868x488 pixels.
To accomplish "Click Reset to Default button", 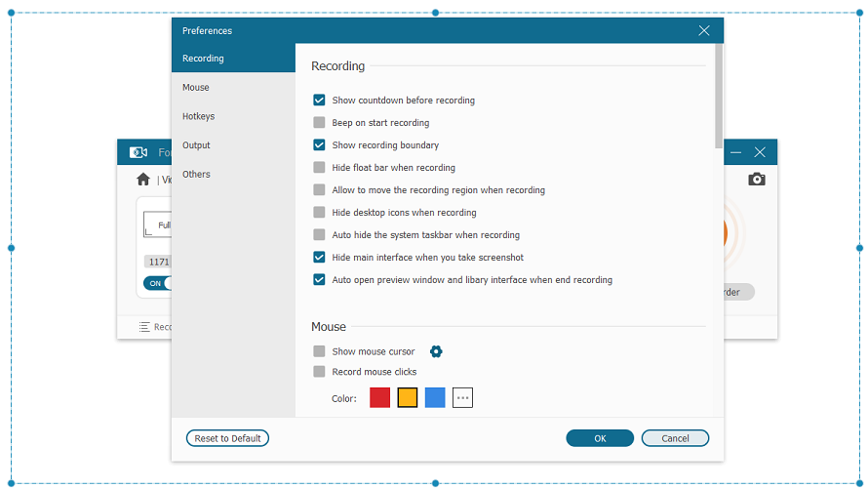I will 227,438.
